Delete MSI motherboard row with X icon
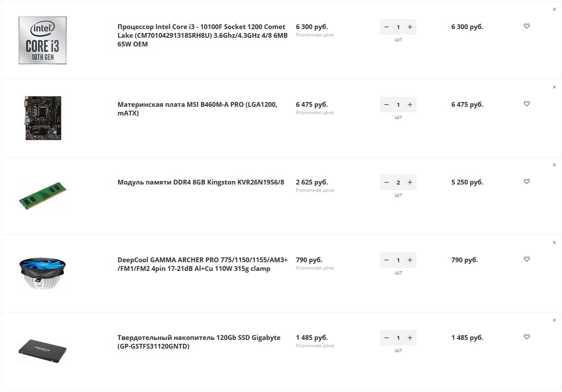The height and width of the screenshot is (392, 562). point(554,87)
